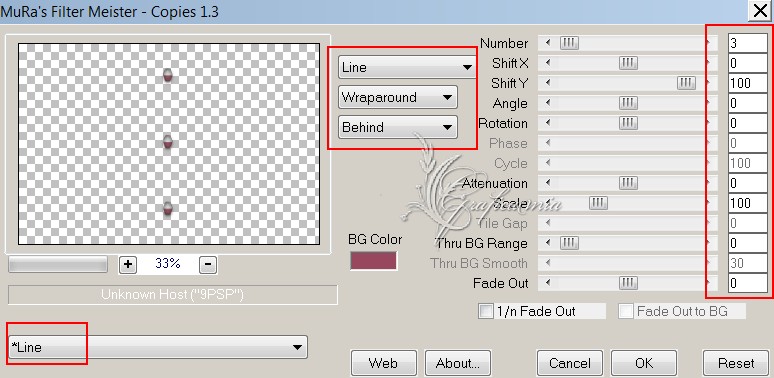This screenshot has height=378, width=774.
Task: Click the Number value input field
Action: click(748, 43)
